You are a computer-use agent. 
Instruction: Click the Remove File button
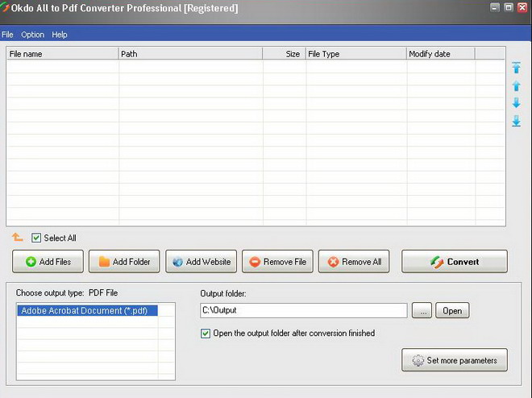point(277,261)
